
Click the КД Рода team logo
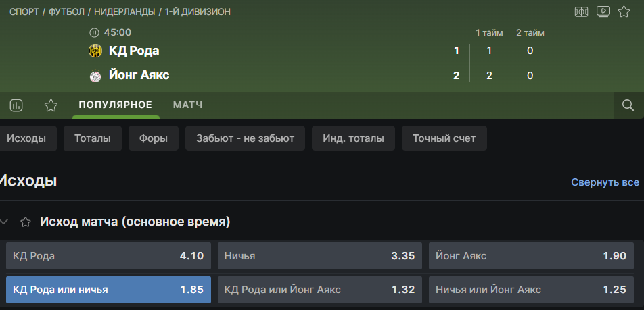[x=95, y=51]
